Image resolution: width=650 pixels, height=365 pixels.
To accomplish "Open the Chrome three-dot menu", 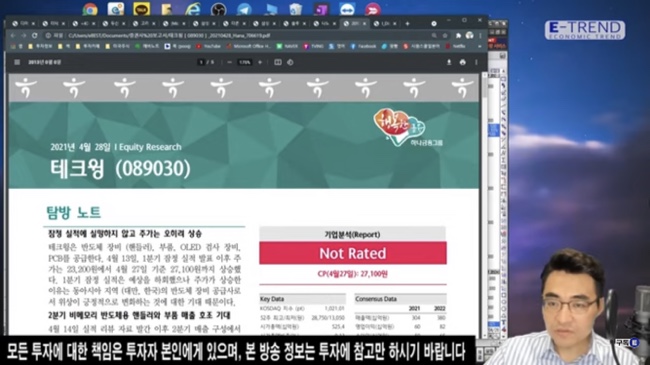I will point(480,36).
